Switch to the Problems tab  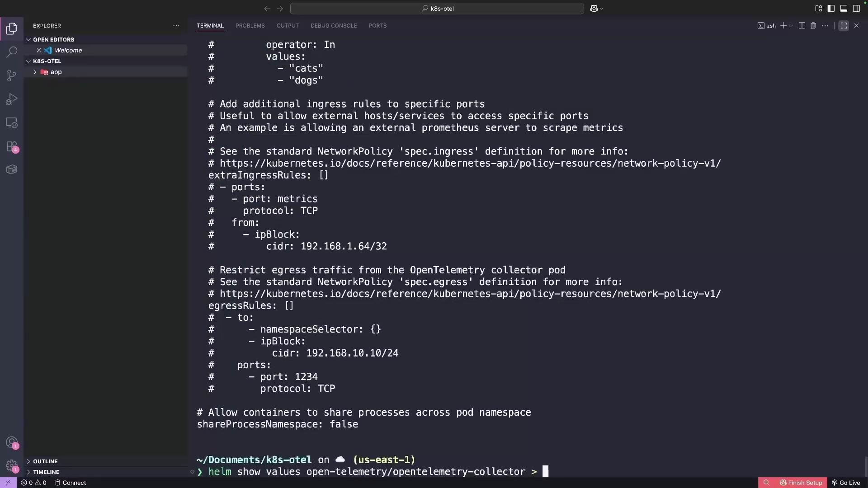coord(250,26)
